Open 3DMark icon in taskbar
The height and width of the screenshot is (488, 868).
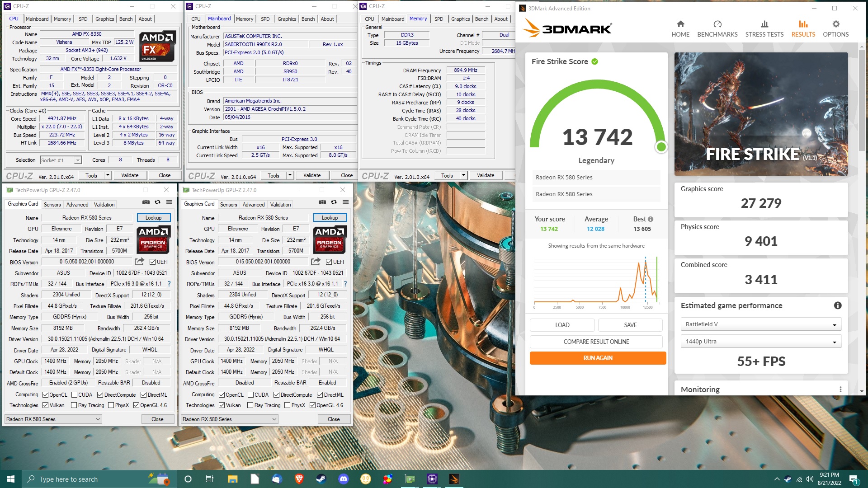454,479
